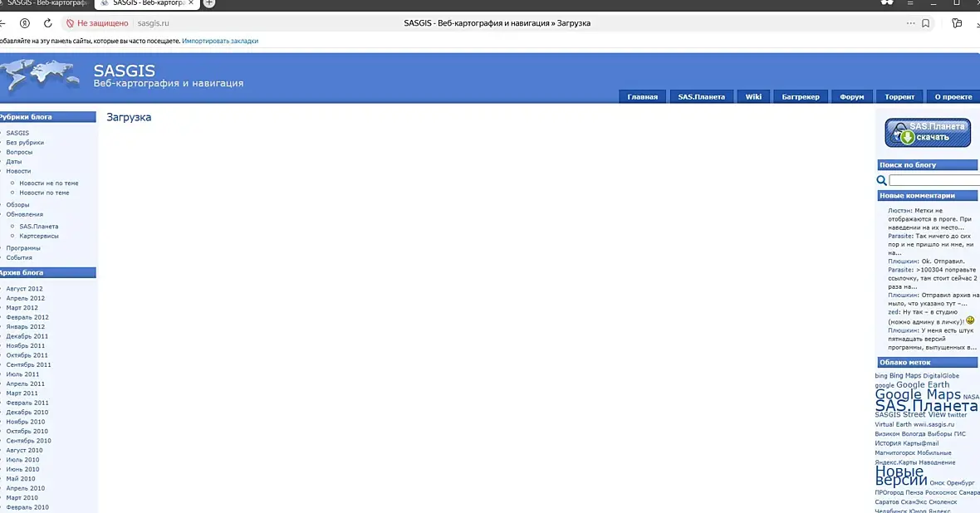Open the Август 2012 archive link
The width and height of the screenshot is (980, 513).
pyautogui.click(x=24, y=289)
